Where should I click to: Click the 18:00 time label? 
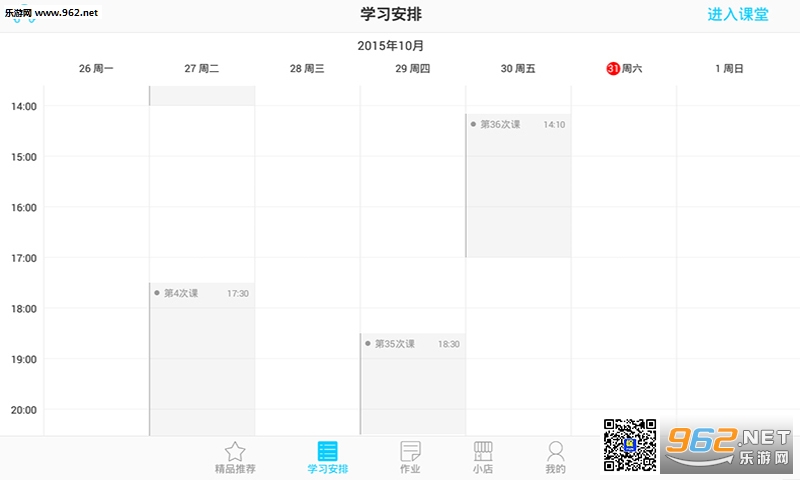point(24,309)
